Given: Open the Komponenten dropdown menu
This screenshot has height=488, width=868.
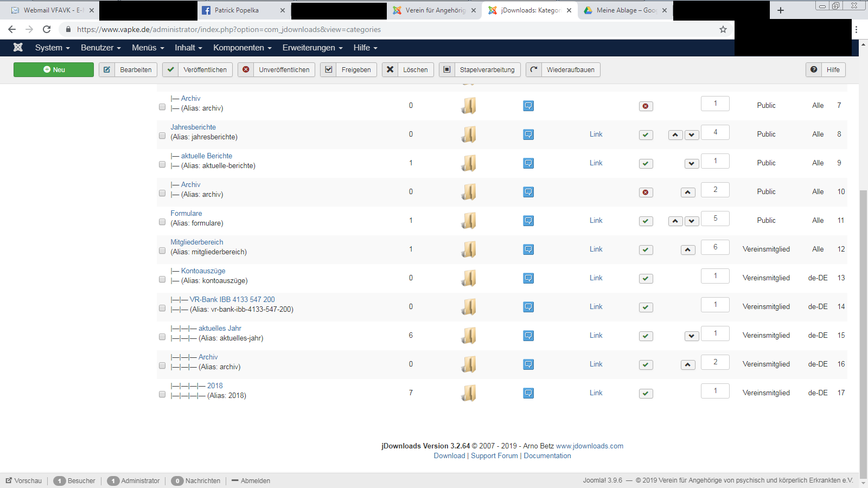Looking at the screenshot, I should 242,48.
